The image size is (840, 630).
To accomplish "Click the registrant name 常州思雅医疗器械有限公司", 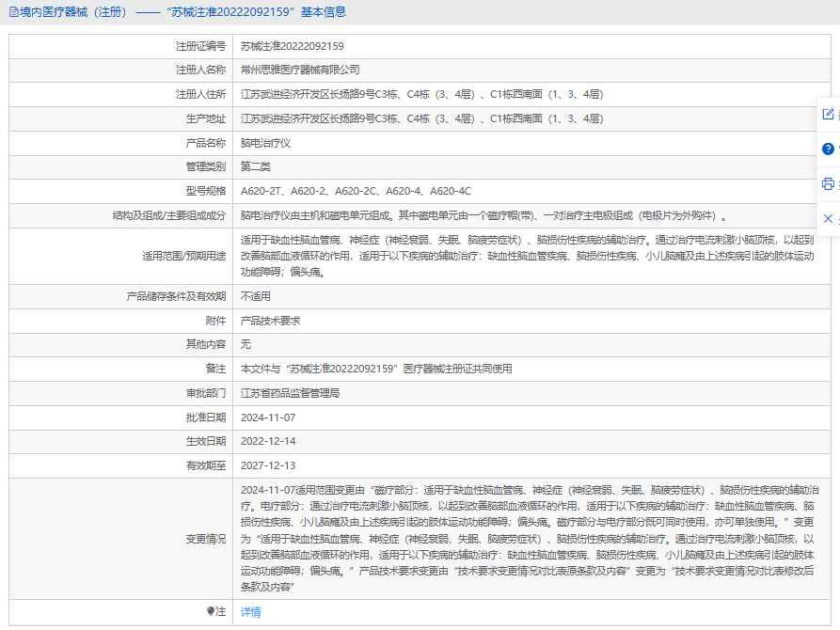I will (300, 70).
